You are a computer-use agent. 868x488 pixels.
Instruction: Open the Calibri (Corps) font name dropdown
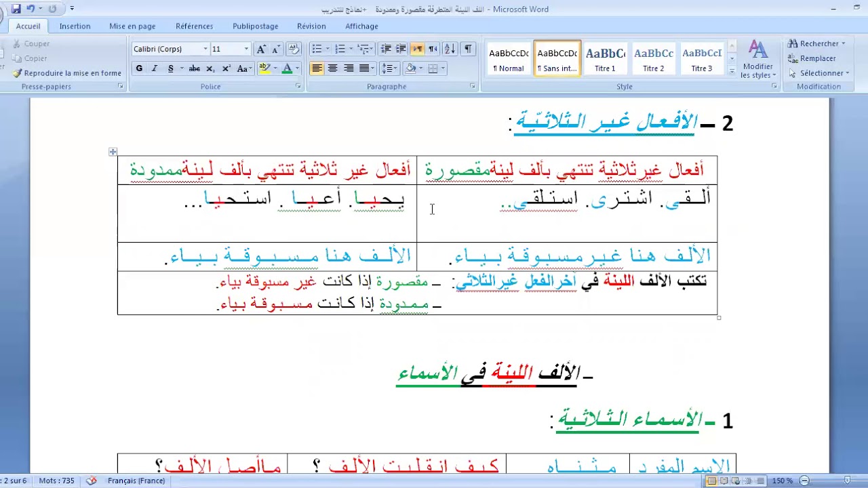pos(205,49)
